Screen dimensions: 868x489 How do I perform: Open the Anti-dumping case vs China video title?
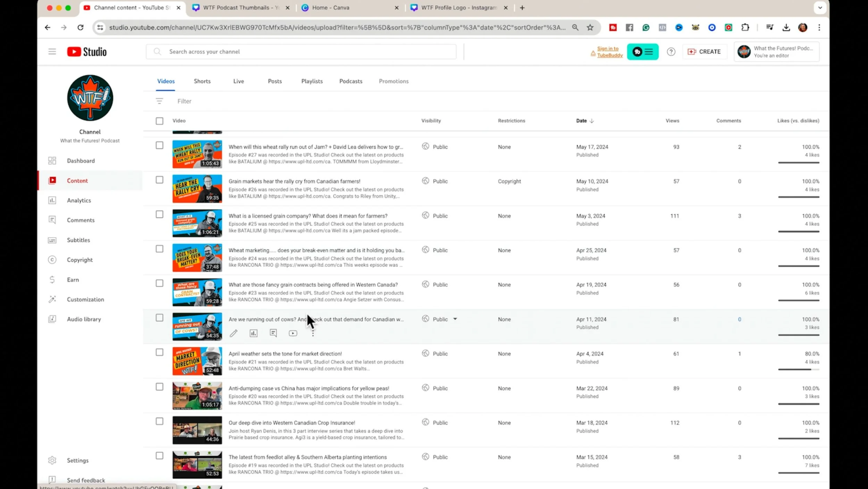coord(309,388)
